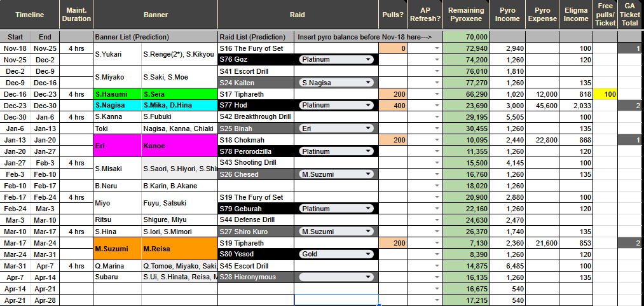Image resolution: width=644 pixels, height=306 pixels.
Task: Click the S.Kanna banner cell
Action: coord(118,117)
